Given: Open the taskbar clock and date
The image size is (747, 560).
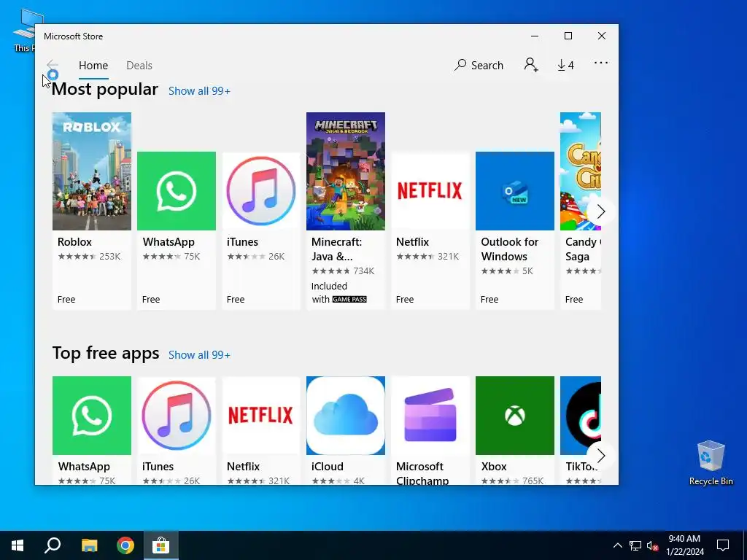Looking at the screenshot, I should click(684, 545).
